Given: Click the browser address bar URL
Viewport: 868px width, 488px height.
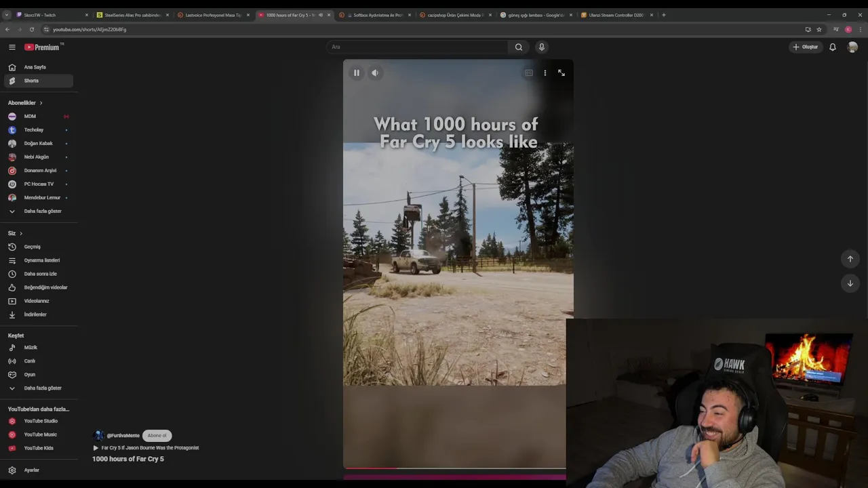Looking at the screenshot, I should pos(90,29).
